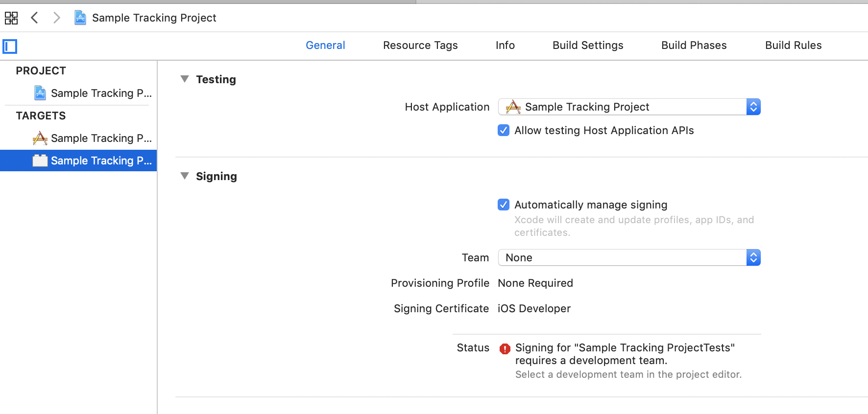
Task: Open the Resource Tags tab
Action: 420,46
